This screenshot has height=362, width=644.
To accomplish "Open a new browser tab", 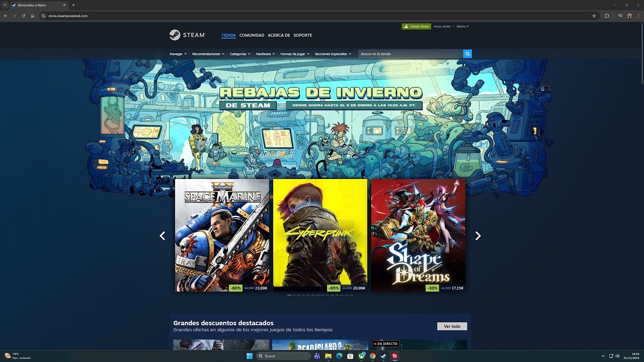I will 73,5.
